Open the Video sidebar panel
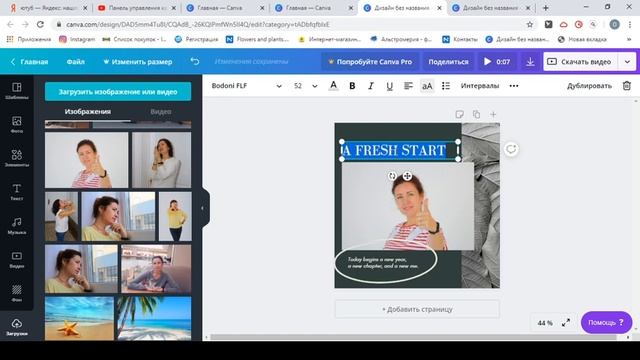 coord(17,259)
